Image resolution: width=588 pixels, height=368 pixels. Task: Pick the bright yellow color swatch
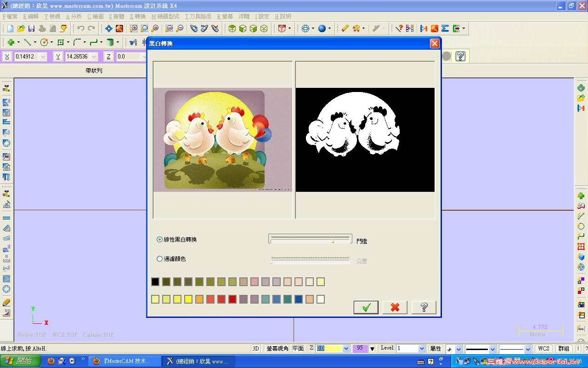tap(188, 299)
